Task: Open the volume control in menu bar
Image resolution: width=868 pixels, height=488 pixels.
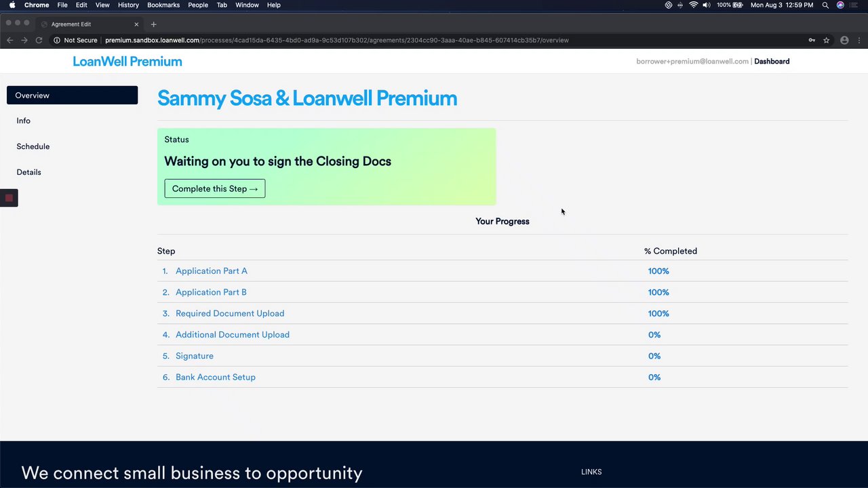Action: click(707, 5)
